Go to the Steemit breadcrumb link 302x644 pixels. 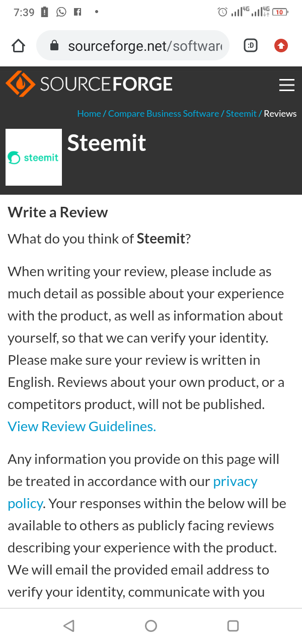coord(241,114)
